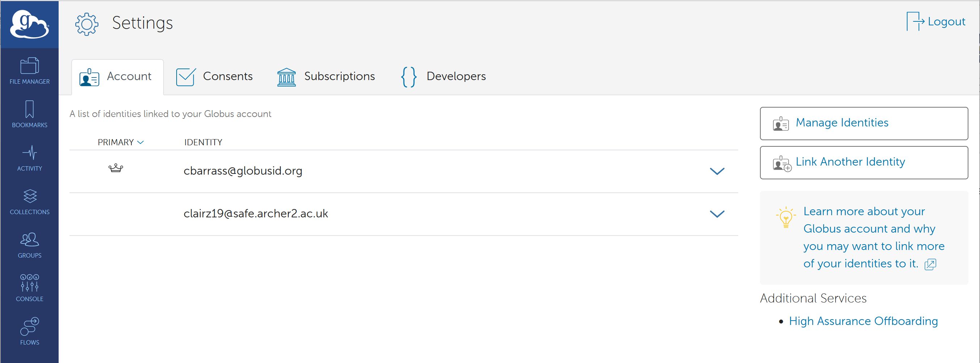The height and width of the screenshot is (363, 980).
Task: Open File Manager from sidebar
Action: tap(29, 71)
